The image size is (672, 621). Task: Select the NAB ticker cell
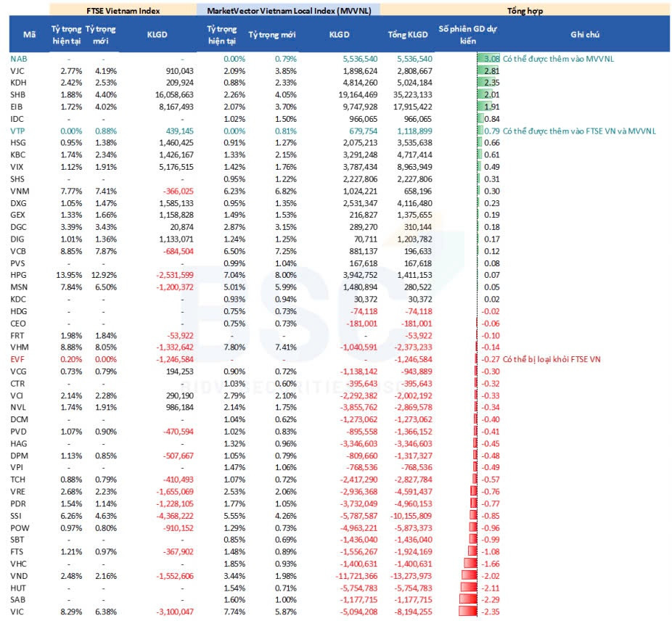18,59
